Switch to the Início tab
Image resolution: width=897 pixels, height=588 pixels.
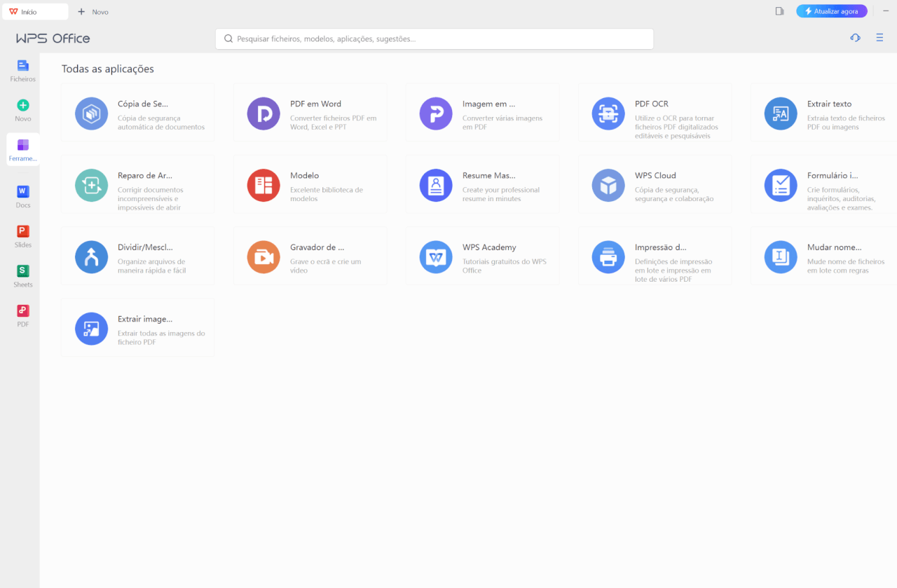tap(35, 11)
